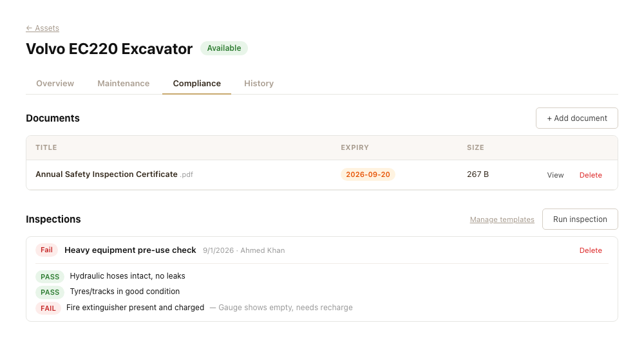View the Annual Safety Inspection Certificate
Screen dimensions: 644x343
click(x=555, y=175)
